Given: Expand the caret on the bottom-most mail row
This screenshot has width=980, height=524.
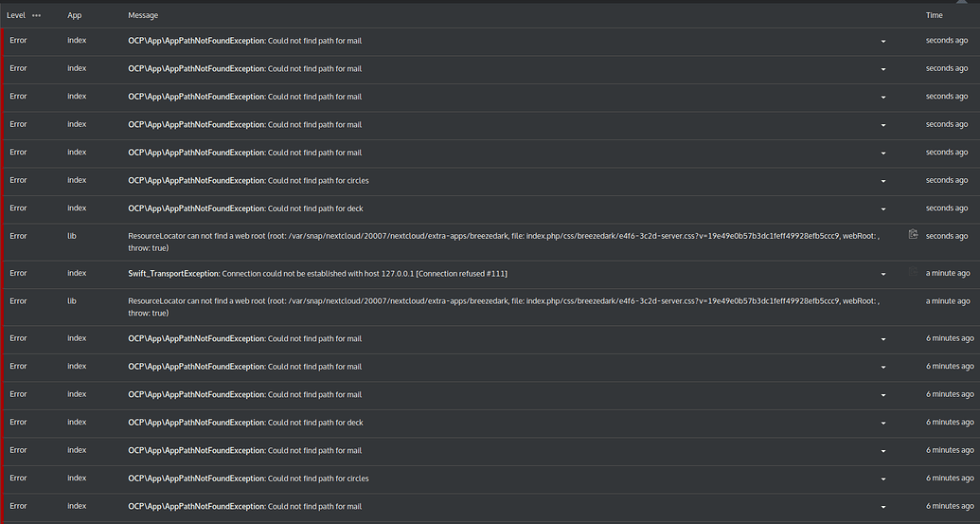Looking at the screenshot, I should click(883, 507).
